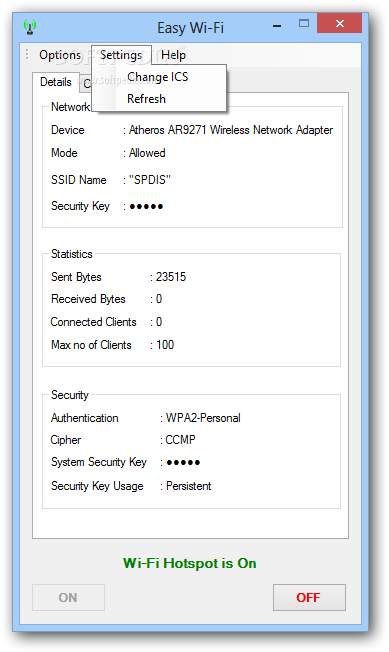The width and height of the screenshot is (389, 652).
Task: Close the open Settings menu
Action: tap(121, 55)
